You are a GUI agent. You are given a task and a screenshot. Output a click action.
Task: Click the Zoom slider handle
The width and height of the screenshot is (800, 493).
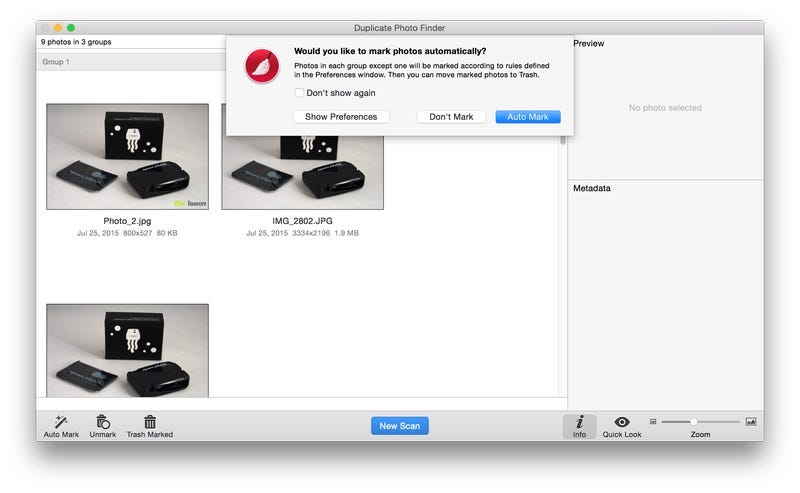point(693,422)
